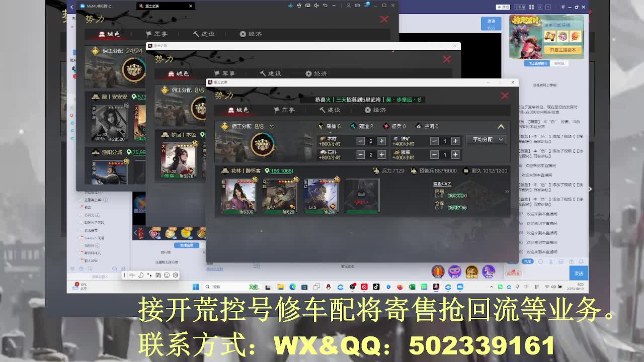Click the 征兵 recruitment status icon
644x362 pixels.
[x=385, y=126]
